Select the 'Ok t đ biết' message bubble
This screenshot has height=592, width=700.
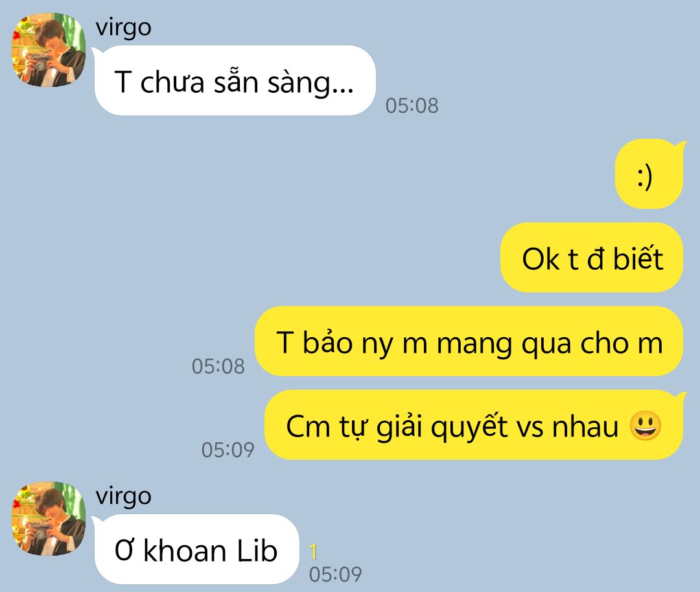[x=592, y=257]
